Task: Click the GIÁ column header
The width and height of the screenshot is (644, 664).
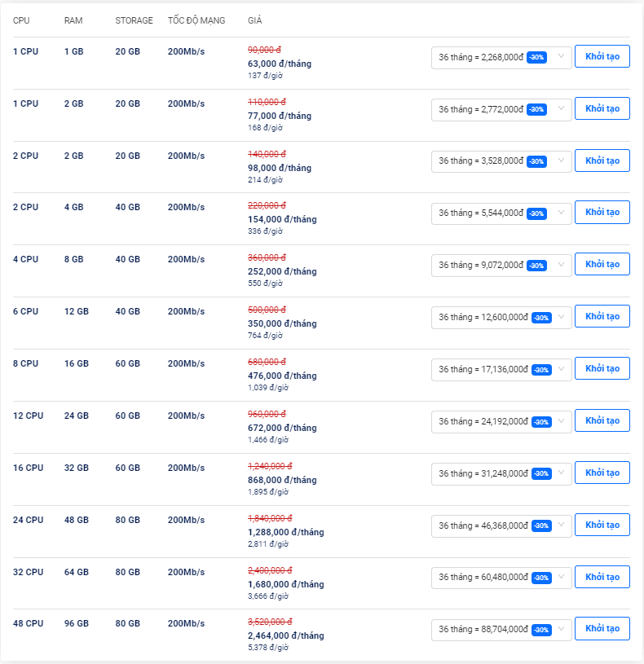Action: tap(254, 20)
